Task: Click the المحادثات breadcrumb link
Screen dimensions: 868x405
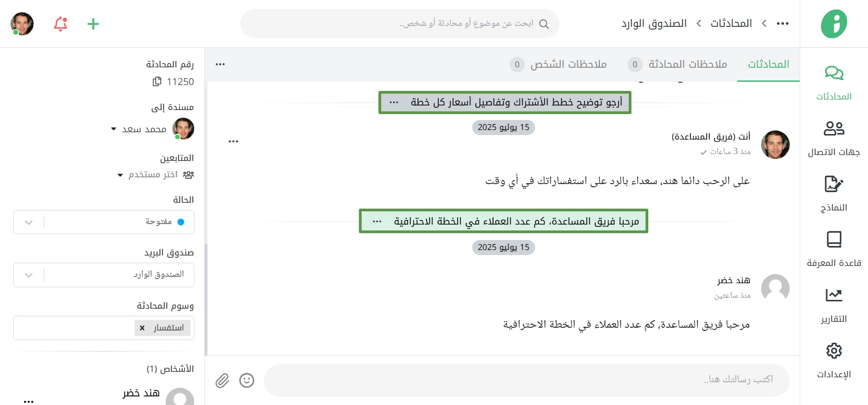Action: 731,23
